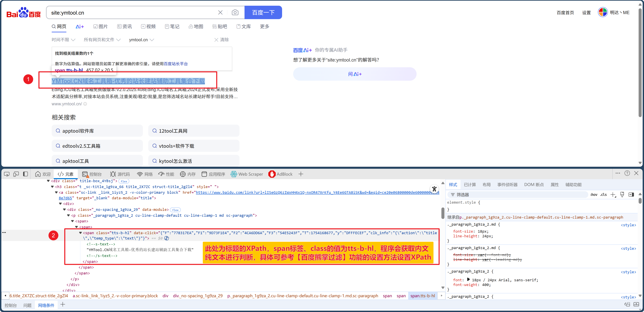Collapse the div _no-spacing_1g9za_29 node
Screen dimensions: 644x312
coord(64,210)
